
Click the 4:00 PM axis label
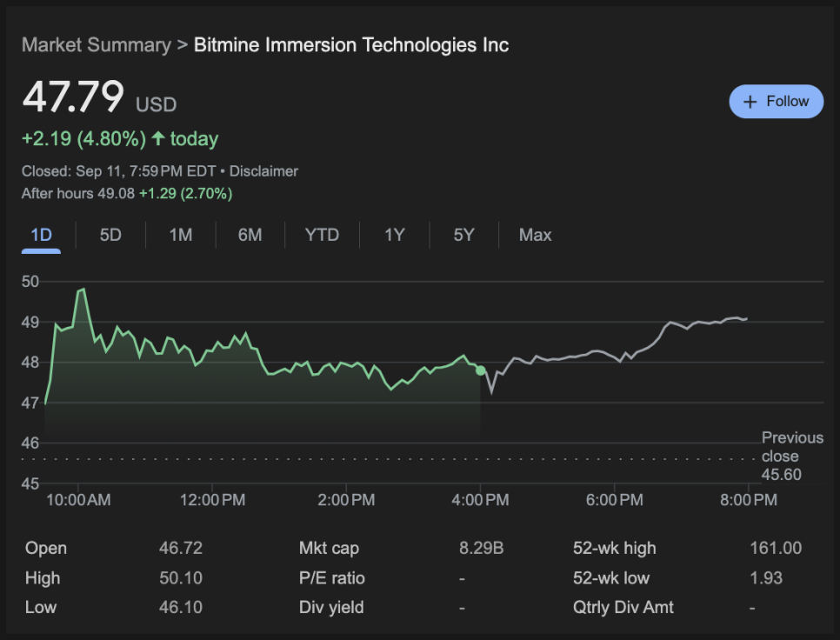coord(481,500)
